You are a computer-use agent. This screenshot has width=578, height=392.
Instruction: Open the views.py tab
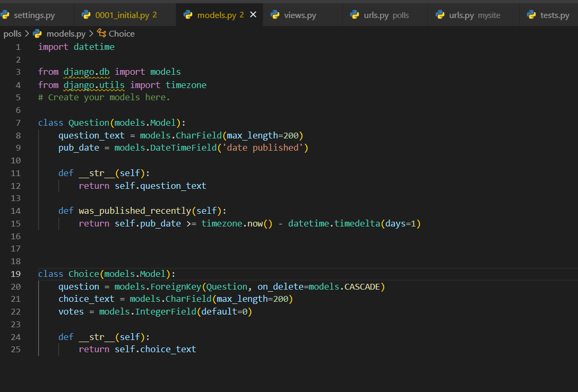pos(300,15)
